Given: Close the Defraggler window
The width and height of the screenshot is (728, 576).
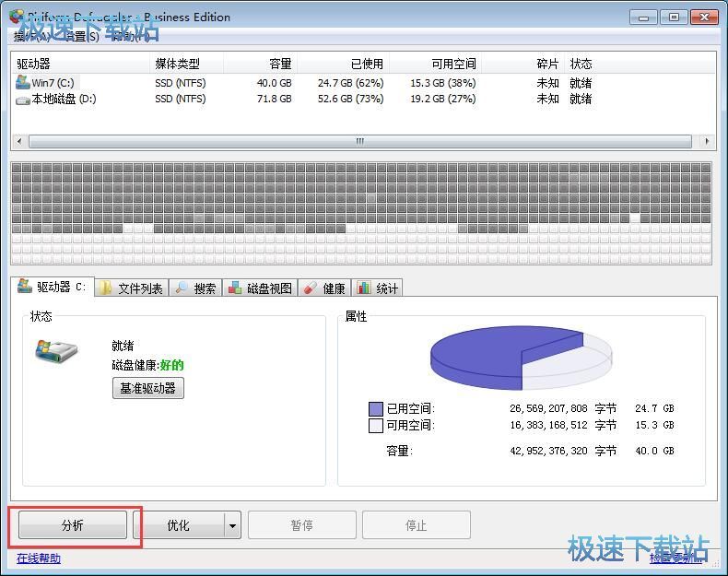Looking at the screenshot, I should click(x=704, y=18).
